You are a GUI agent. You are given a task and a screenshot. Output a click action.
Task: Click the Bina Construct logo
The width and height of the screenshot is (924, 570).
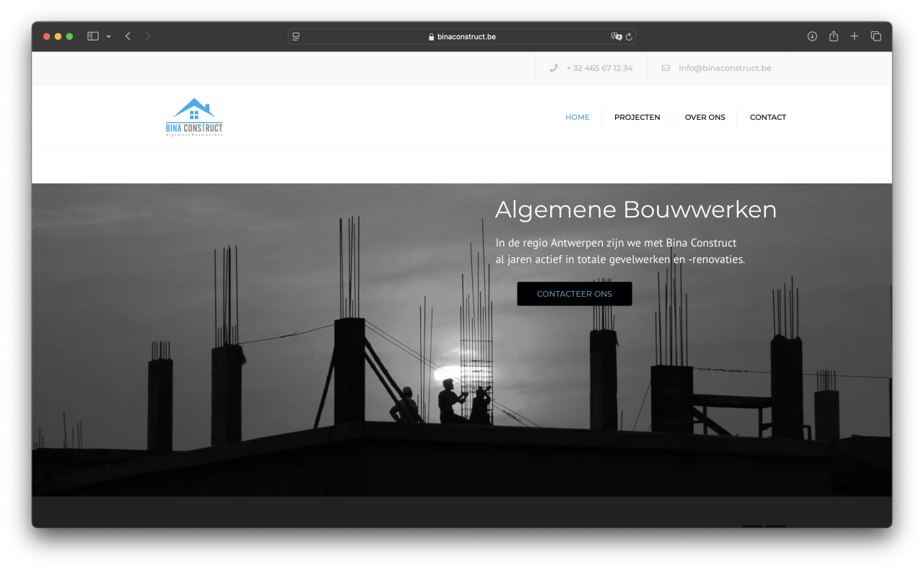(193, 116)
